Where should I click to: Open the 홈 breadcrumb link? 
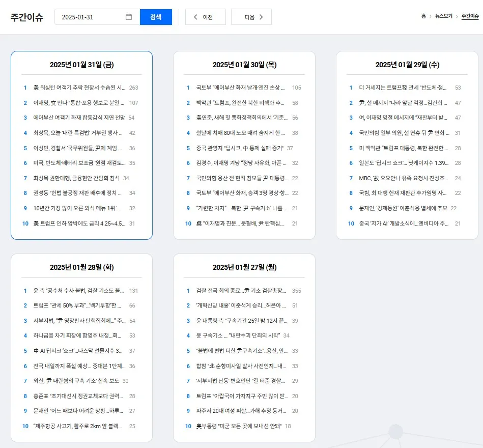point(423,16)
